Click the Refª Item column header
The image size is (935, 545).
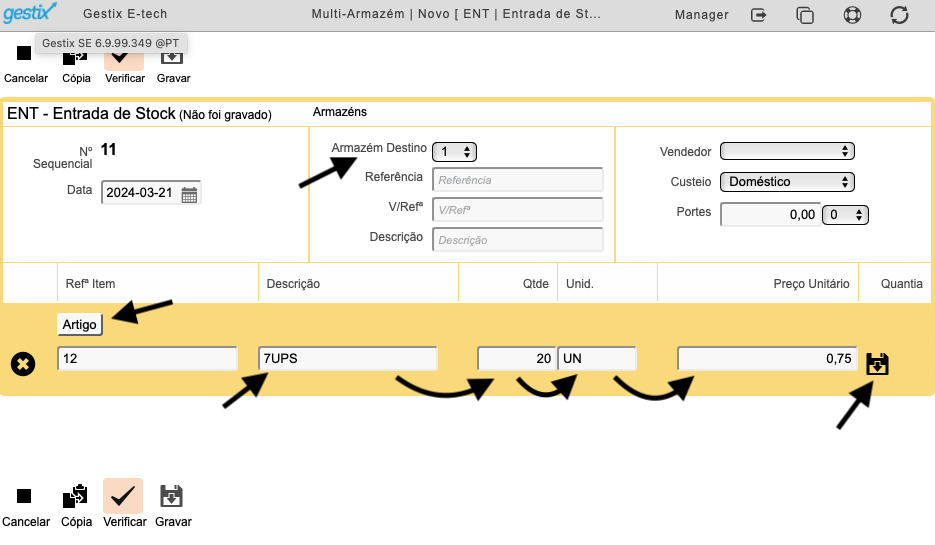click(x=91, y=284)
